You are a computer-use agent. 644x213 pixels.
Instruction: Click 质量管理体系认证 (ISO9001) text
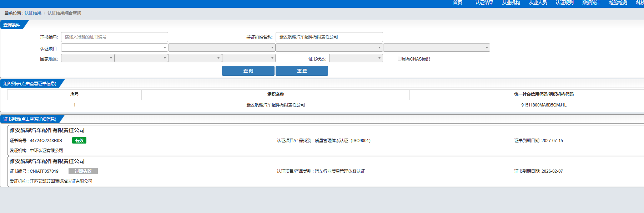343,141
